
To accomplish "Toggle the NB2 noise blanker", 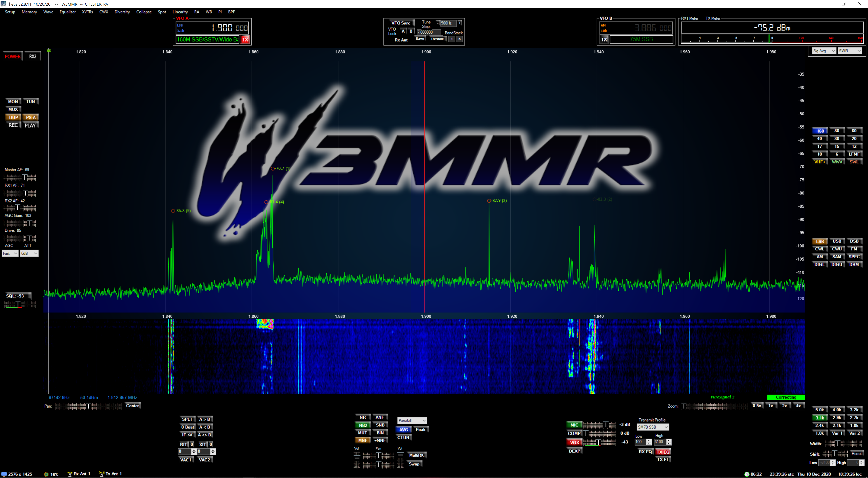I will click(x=363, y=425).
